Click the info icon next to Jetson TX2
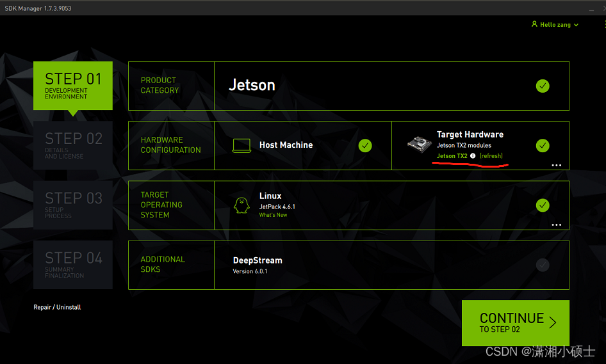This screenshot has height=364, width=606. tap(473, 156)
